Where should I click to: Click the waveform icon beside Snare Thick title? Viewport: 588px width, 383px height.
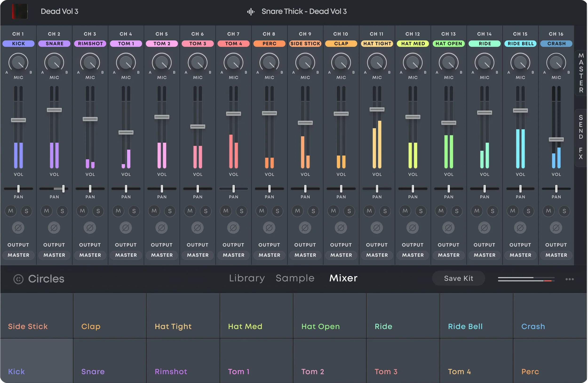251,11
